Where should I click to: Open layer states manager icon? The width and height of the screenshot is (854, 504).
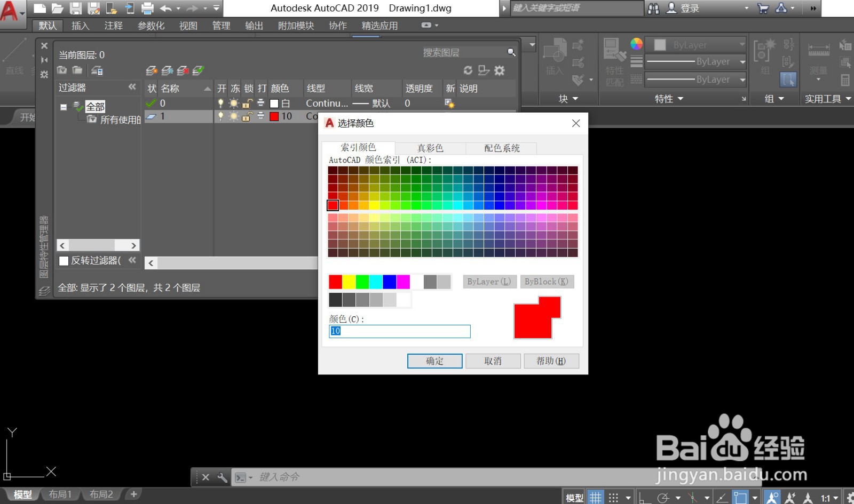pos(97,70)
